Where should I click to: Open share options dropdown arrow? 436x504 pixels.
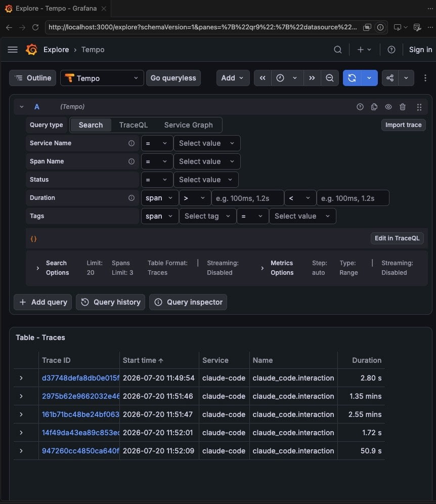coord(406,78)
